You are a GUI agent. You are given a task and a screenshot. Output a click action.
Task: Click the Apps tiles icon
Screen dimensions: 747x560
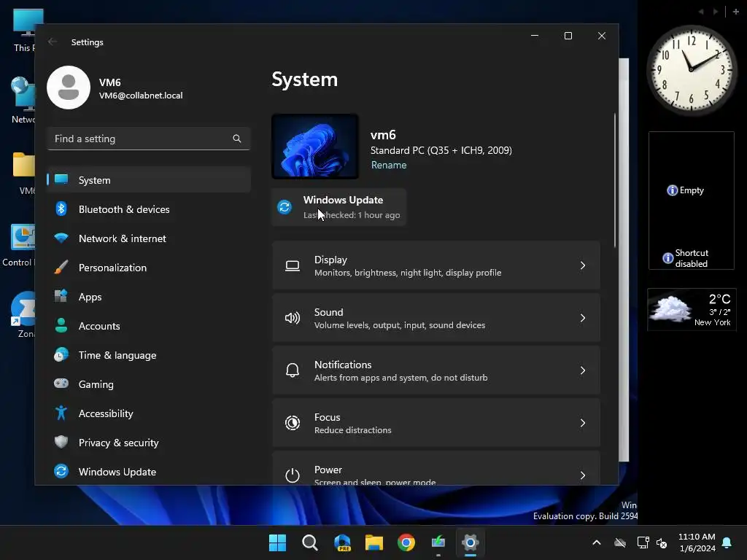coord(61,296)
